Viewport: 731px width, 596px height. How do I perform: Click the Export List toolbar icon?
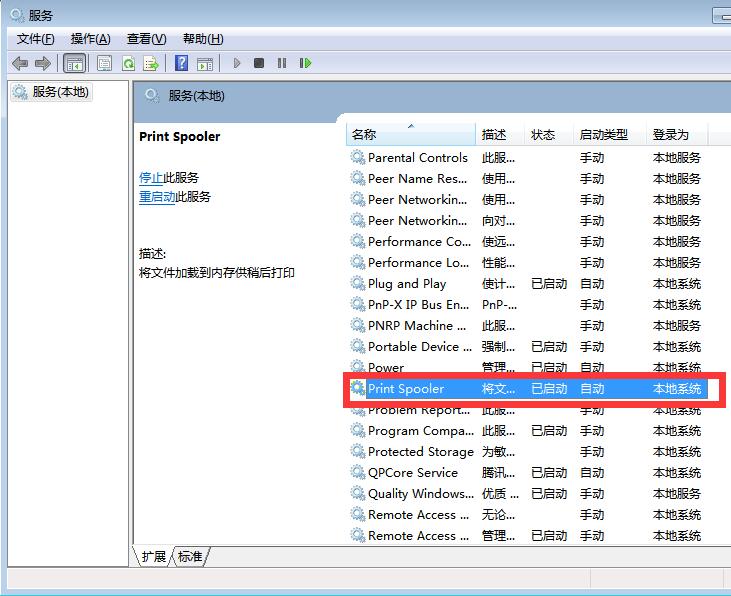tap(151, 63)
